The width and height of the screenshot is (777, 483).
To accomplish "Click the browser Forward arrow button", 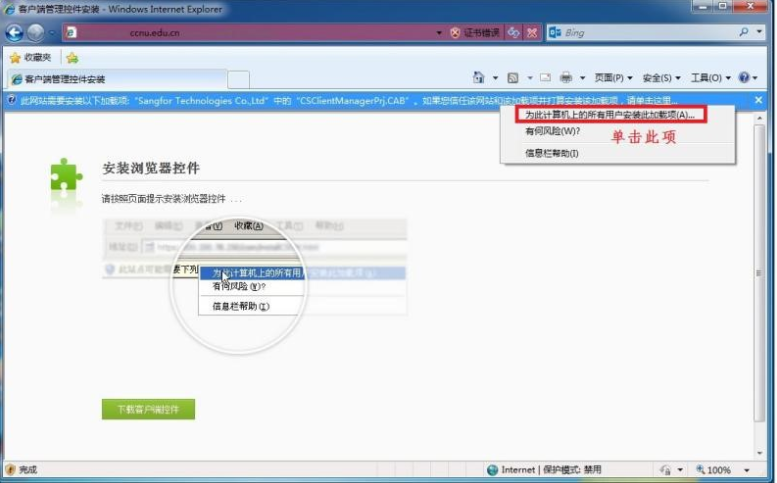I will (x=36, y=33).
